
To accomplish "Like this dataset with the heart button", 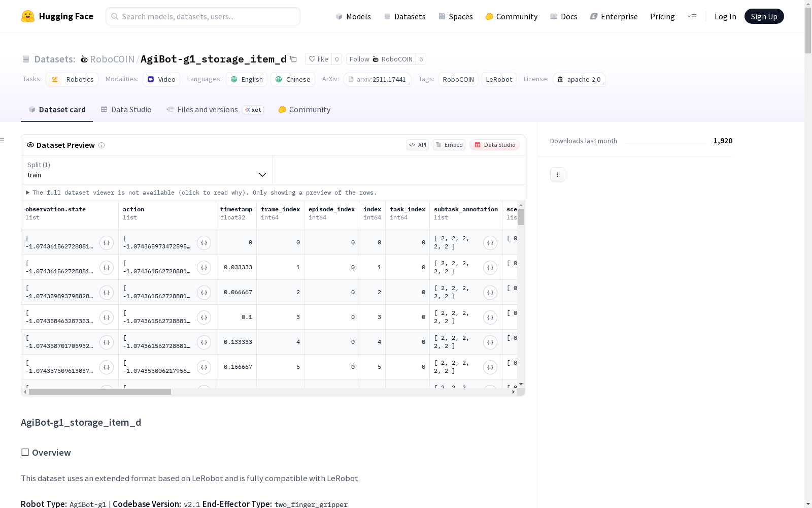I will point(318,59).
